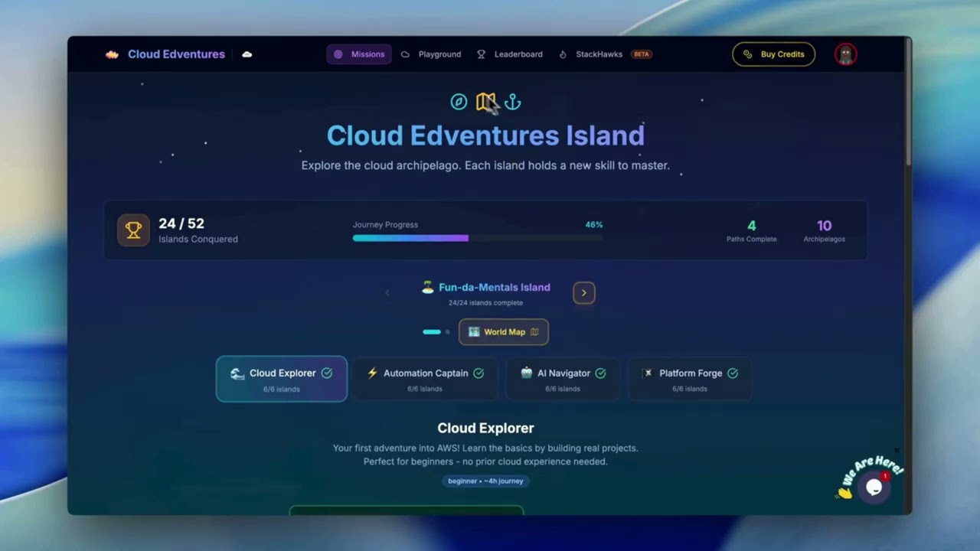
Task: Click the tools icon on Platform Forge
Action: coord(648,373)
